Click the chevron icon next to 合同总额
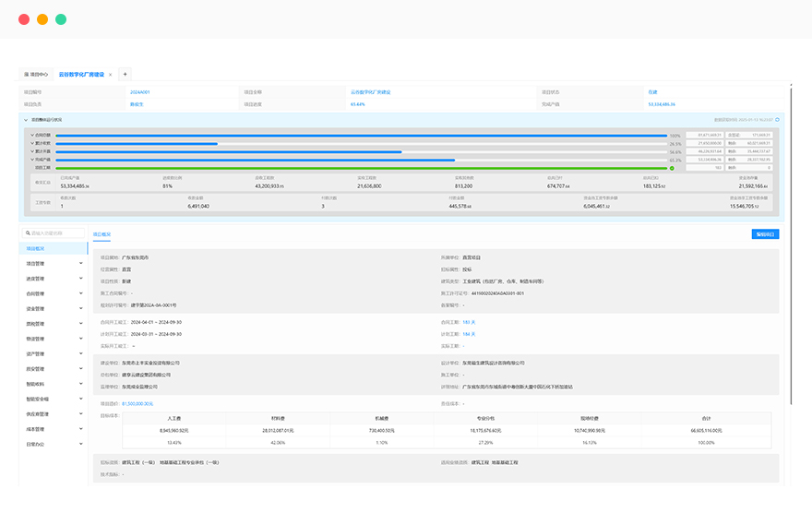This screenshot has width=812, height=513. click(32, 136)
